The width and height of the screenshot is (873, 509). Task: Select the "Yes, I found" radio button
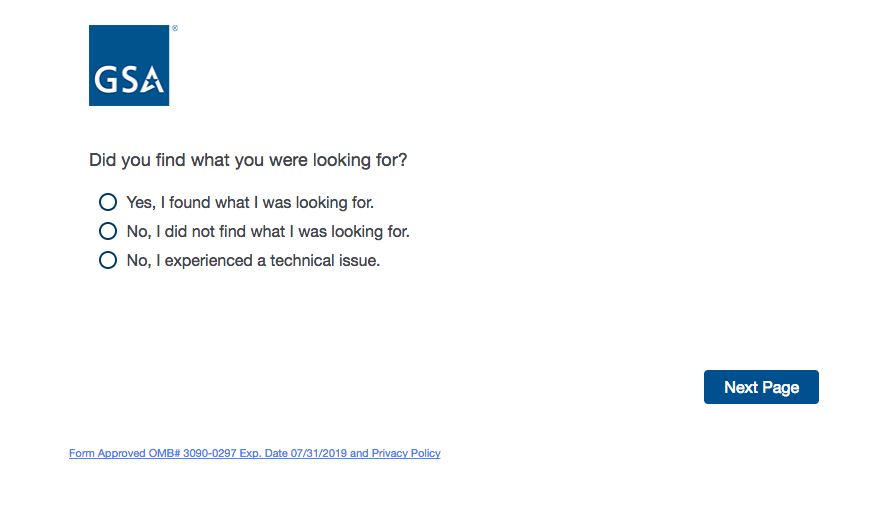(x=108, y=202)
